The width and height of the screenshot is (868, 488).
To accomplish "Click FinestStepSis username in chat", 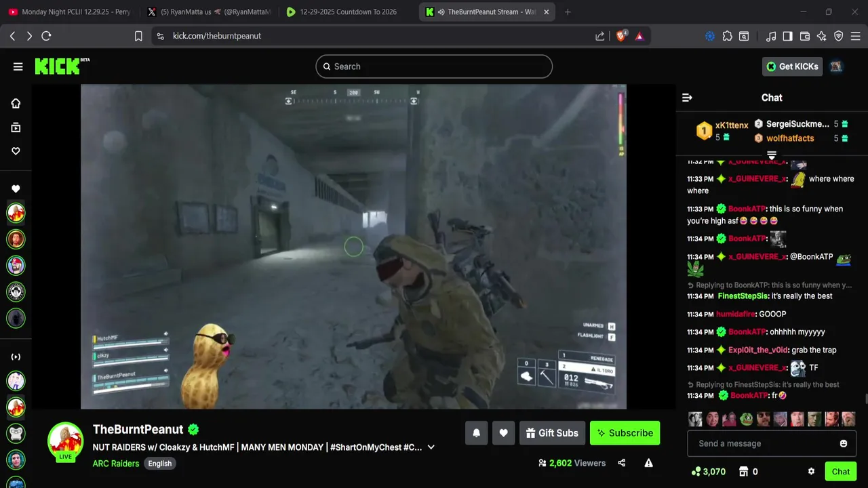I will click(743, 296).
